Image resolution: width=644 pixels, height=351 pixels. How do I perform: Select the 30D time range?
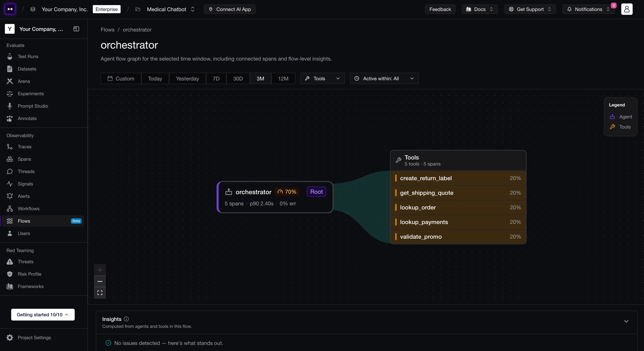pos(238,78)
